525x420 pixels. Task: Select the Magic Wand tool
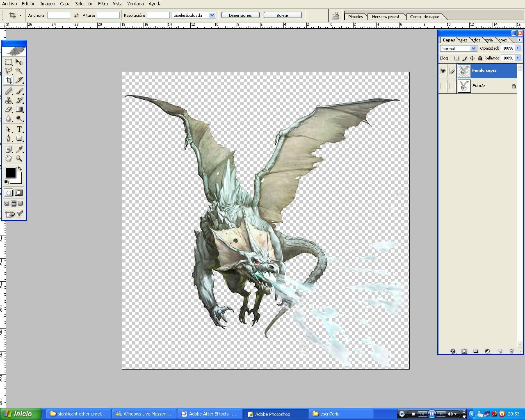[19, 71]
